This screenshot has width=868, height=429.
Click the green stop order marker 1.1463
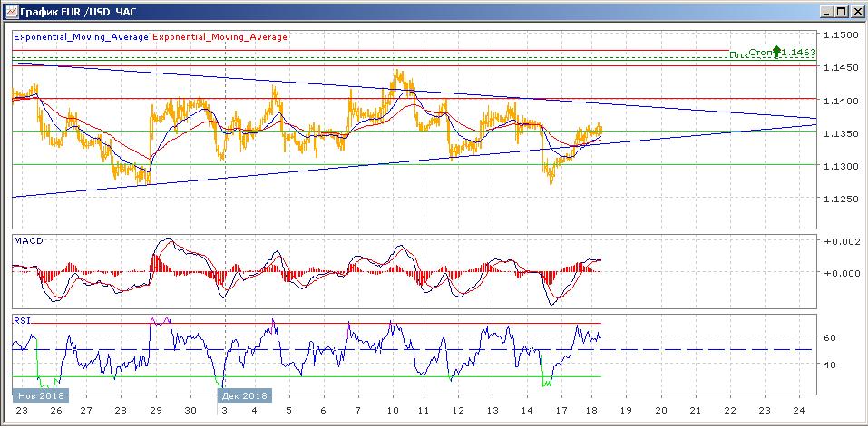772,53
